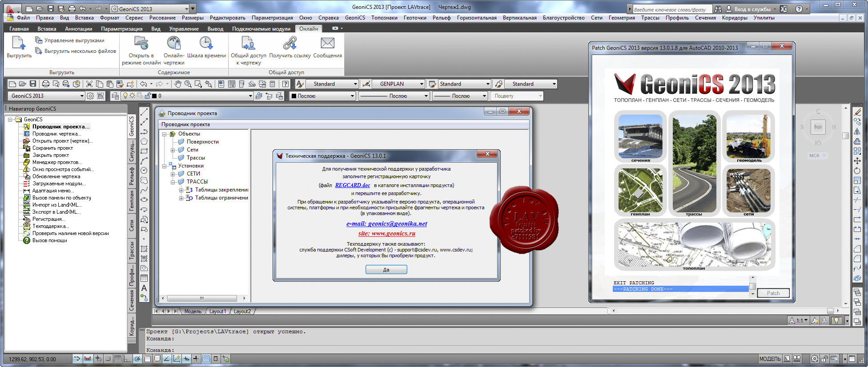The width and height of the screenshot is (868, 367).
Task: Toggle Polar Tracking in status bar
Action: coord(137,359)
